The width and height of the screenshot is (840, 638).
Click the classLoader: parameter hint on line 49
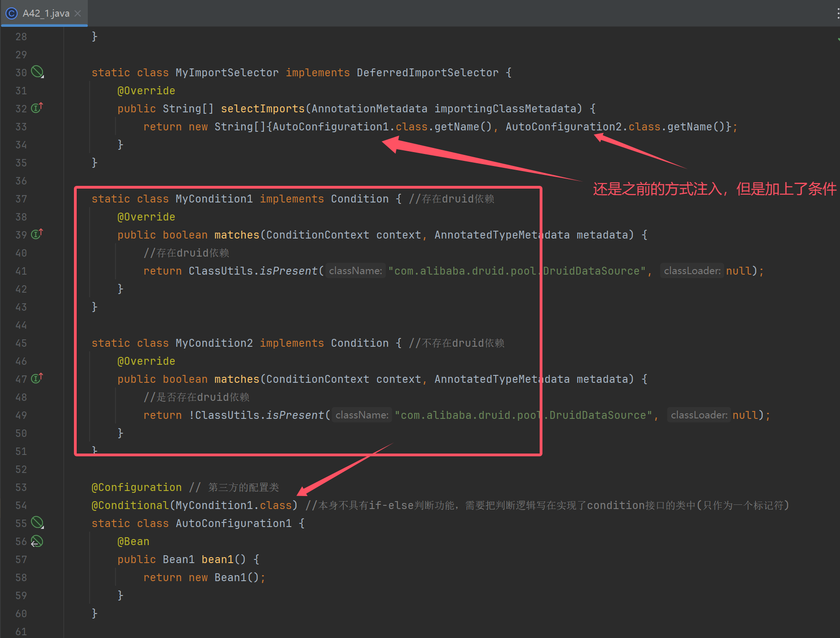699,415
